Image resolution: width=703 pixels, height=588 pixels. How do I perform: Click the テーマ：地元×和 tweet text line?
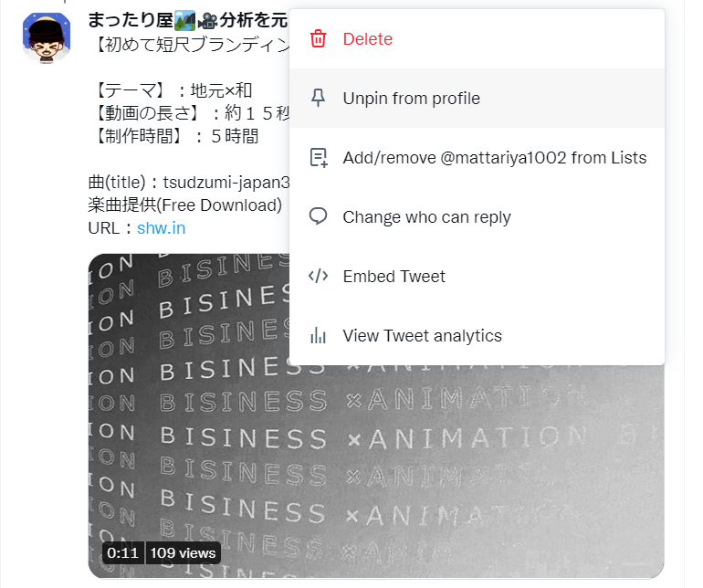pyautogui.click(x=173, y=90)
